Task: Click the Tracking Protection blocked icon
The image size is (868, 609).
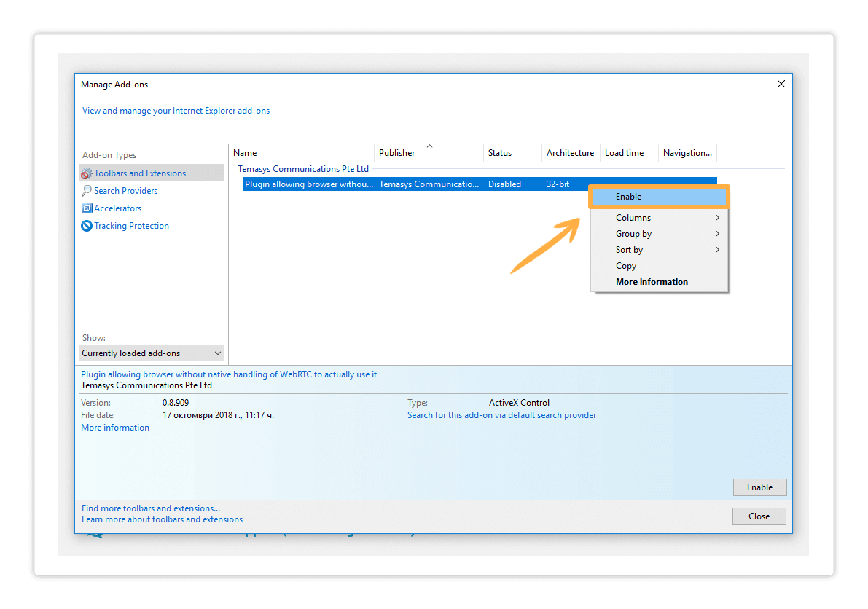Action: (86, 226)
